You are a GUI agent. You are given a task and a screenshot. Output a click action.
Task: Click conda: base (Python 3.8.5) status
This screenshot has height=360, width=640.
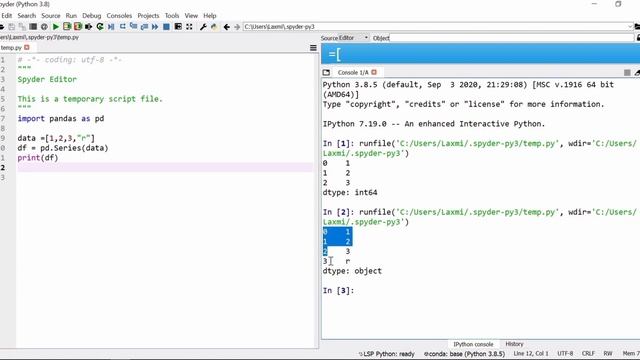(x=464, y=354)
